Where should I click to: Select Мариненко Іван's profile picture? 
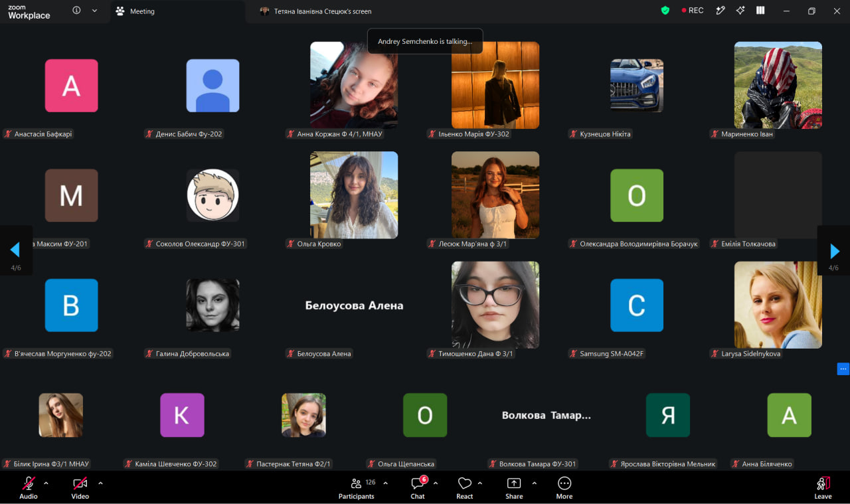pyautogui.click(x=778, y=85)
